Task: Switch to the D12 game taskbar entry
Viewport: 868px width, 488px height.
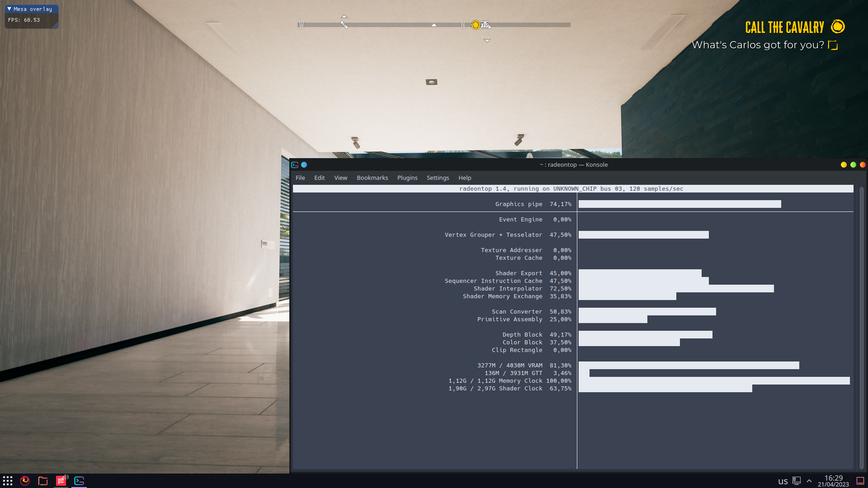Action: click(x=61, y=481)
